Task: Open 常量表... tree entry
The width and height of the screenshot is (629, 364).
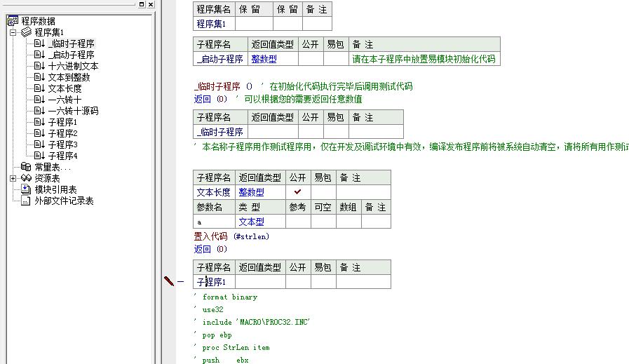Action: [x=53, y=167]
